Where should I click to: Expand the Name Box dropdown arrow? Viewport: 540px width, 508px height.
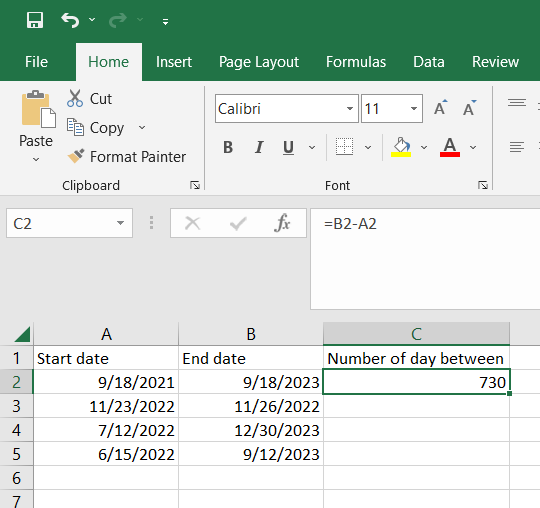click(120, 223)
